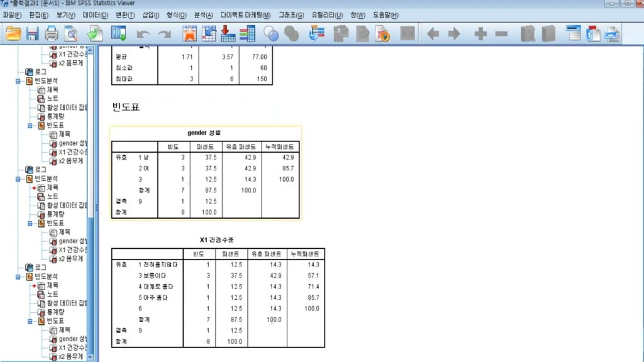Open Print Preview from the toolbar

pyautogui.click(x=70, y=33)
